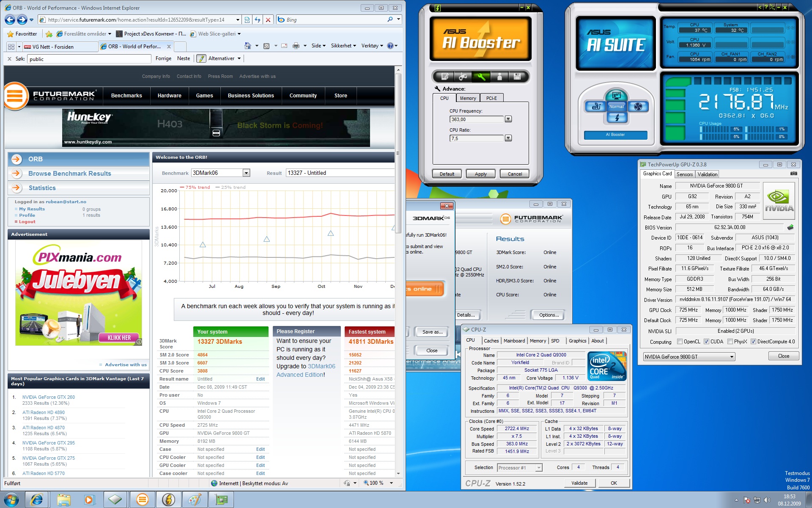Click the IE Forward arrow button

point(22,19)
